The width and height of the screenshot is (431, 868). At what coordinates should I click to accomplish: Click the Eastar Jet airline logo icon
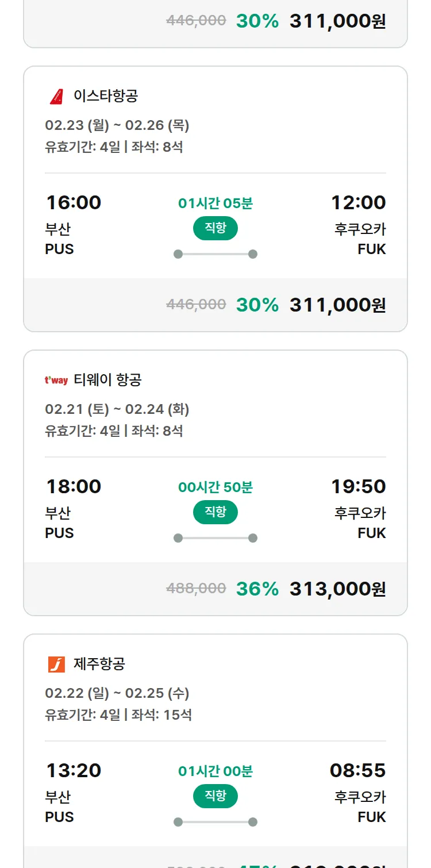tap(56, 96)
